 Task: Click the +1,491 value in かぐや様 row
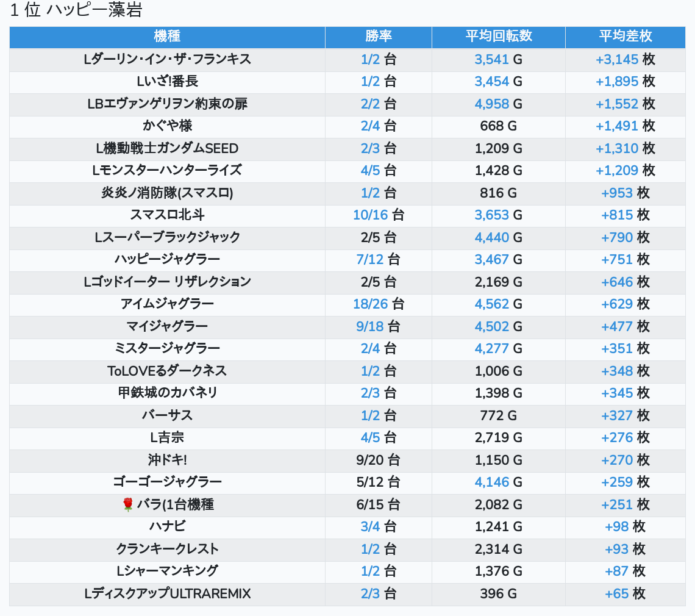click(x=617, y=126)
